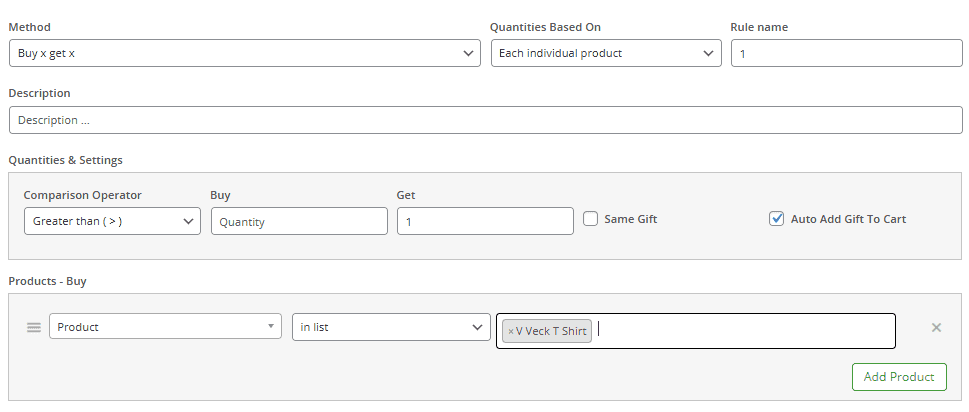Open the Method dropdown

(x=244, y=53)
